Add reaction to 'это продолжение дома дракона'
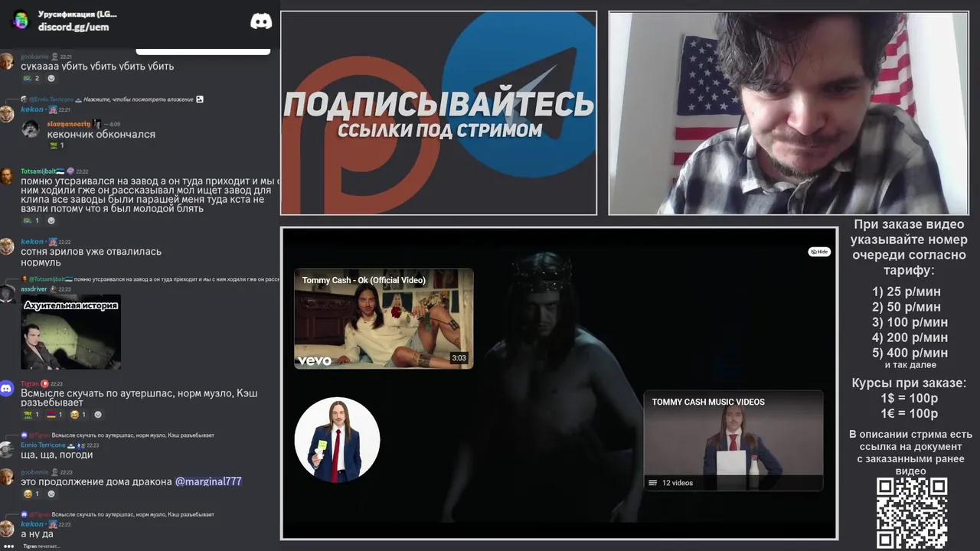The height and width of the screenshot is (551, 980). [51, 494]
